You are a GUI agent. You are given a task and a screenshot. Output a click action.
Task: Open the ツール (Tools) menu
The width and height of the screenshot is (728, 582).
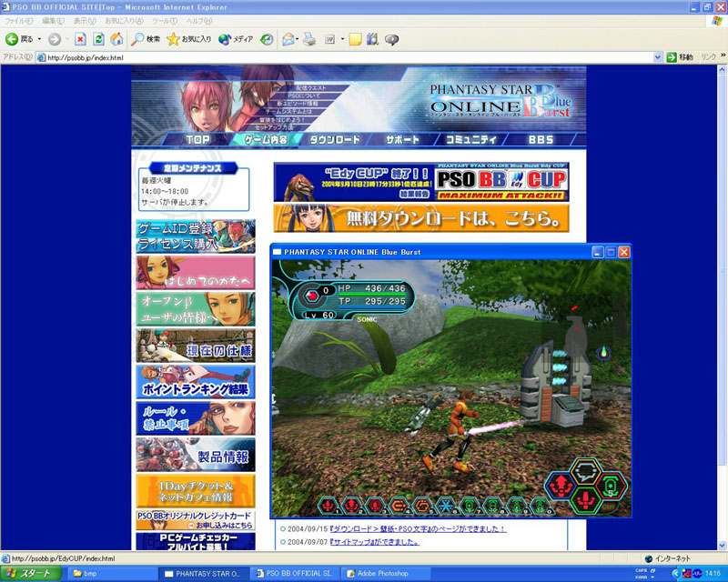coord(164,20)
